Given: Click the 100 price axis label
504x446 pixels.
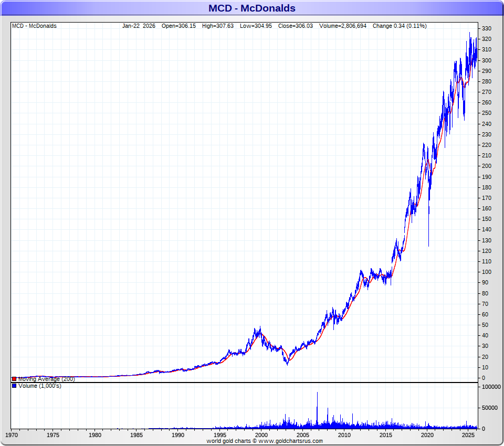Looking at the screenshot, I should (487, 272).
